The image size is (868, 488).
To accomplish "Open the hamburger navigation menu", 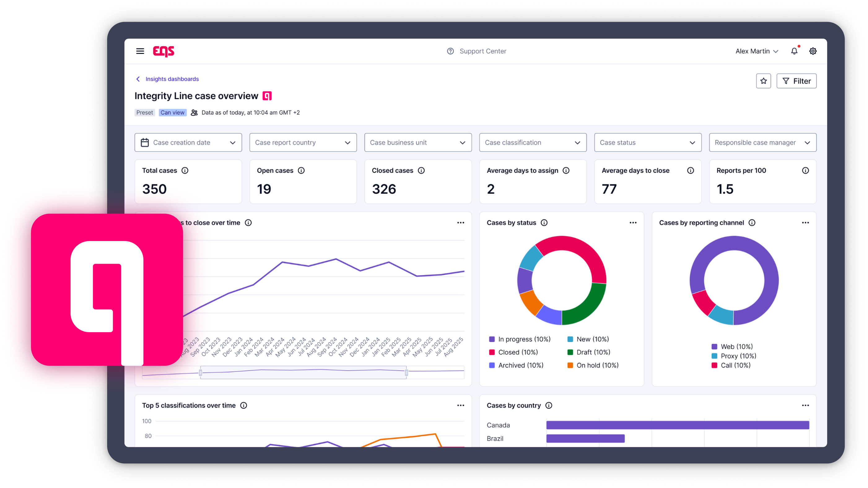I will [140, 51].
